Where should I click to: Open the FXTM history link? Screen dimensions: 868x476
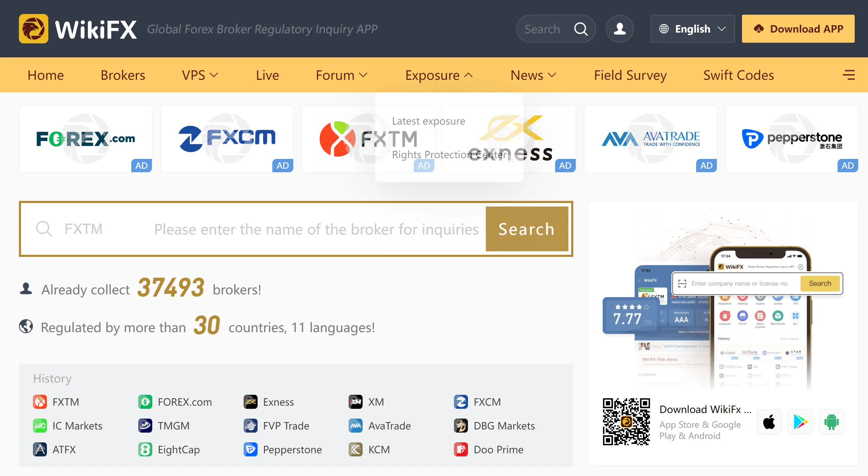[x=66, y=402]
